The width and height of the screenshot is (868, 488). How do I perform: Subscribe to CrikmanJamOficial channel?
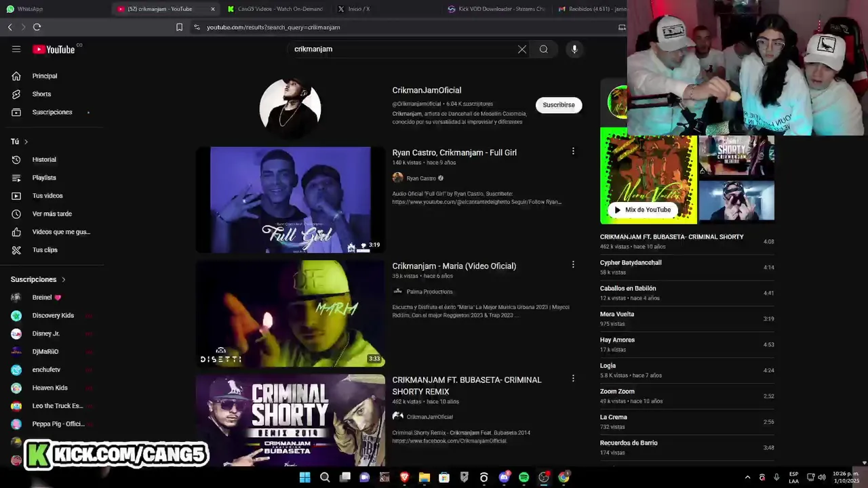[x=559, y=105]
